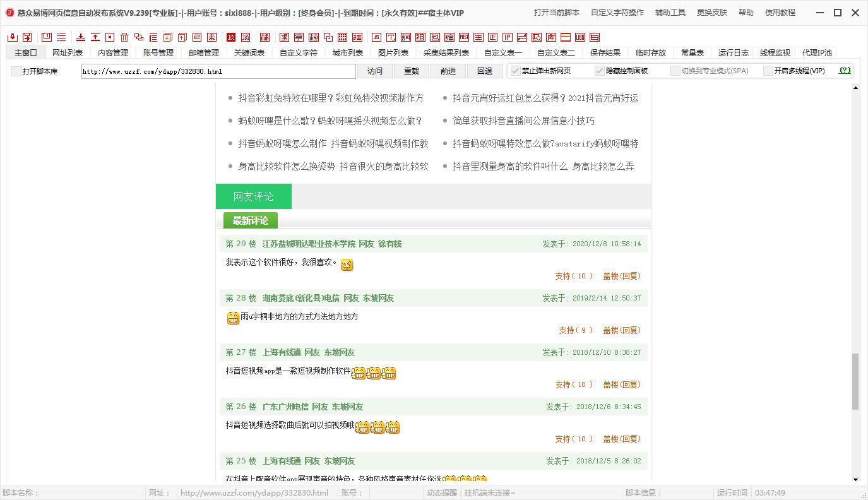Click the trash can toolbar icon

[124, 37]
